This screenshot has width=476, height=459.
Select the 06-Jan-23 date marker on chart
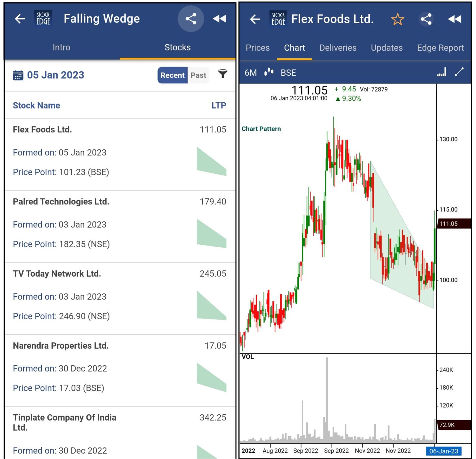click(x=443, y=451)
